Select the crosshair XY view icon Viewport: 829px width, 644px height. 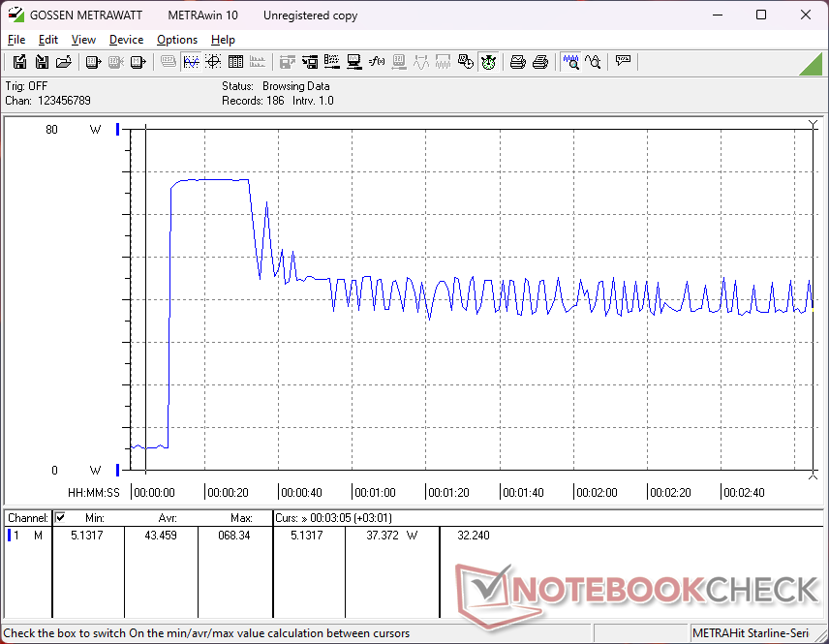212,62
